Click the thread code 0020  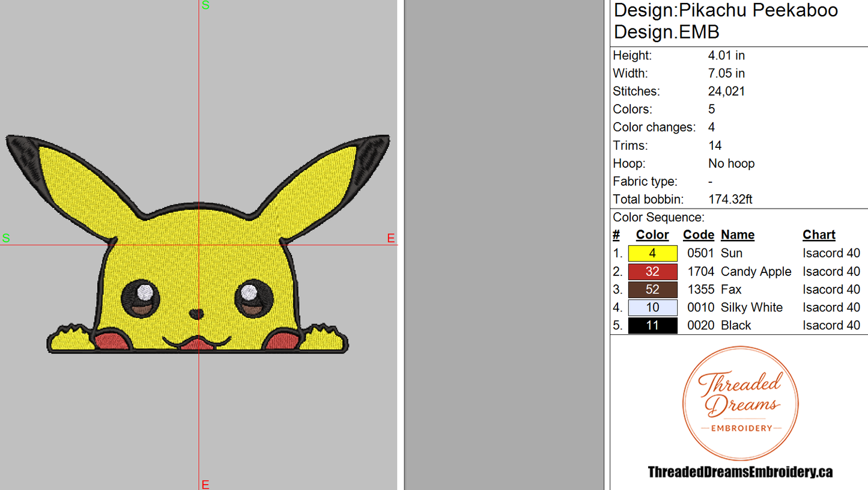[700, 325]
